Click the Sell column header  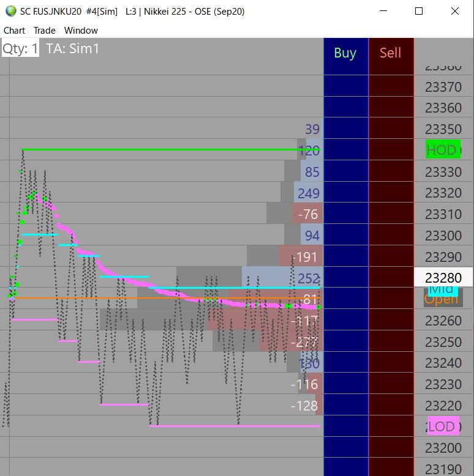click(x=391, y=53)
